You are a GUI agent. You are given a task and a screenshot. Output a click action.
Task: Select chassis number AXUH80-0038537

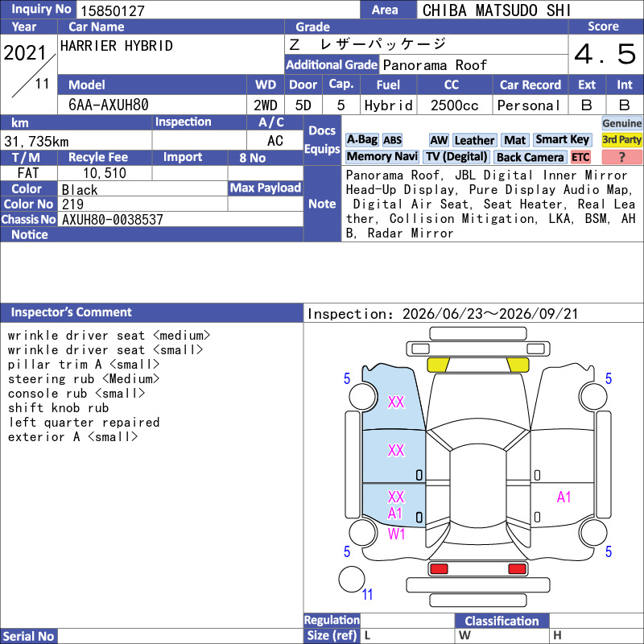[x=113, y=220]
